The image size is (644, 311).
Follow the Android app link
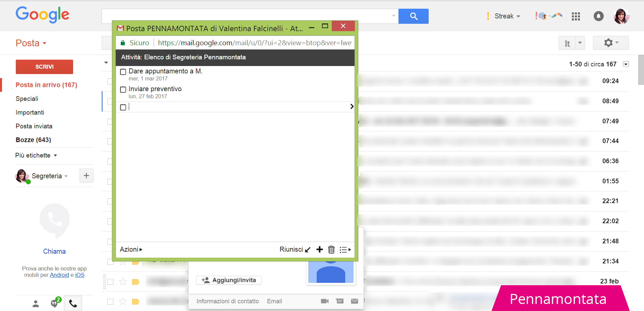tap(59, 275)
